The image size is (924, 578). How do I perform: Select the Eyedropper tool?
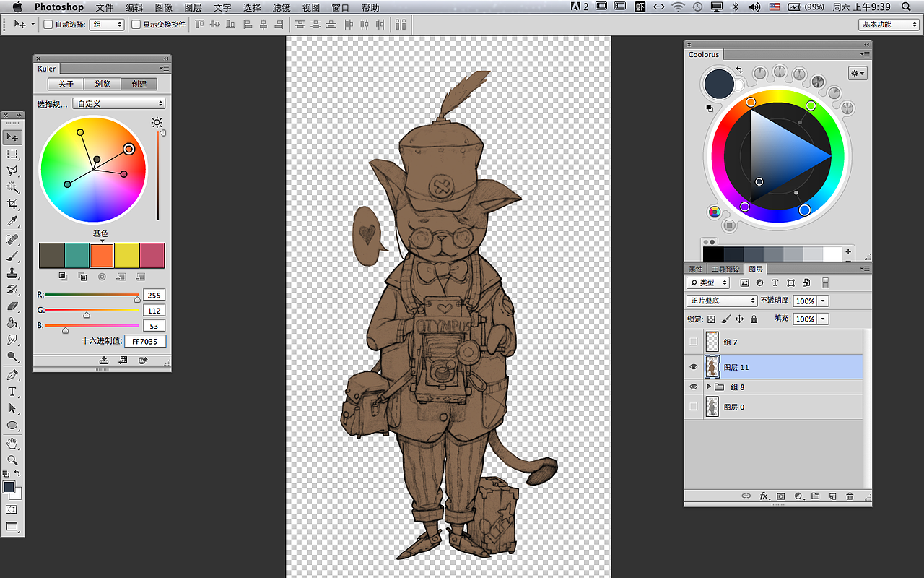(12, 222)
